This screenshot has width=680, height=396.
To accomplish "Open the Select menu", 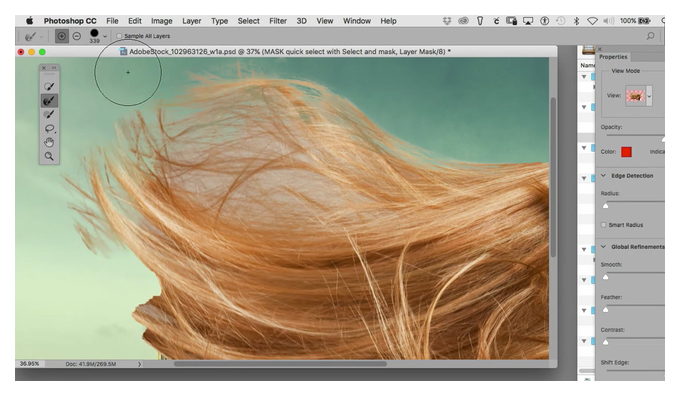I will click(x=248, y=21).
